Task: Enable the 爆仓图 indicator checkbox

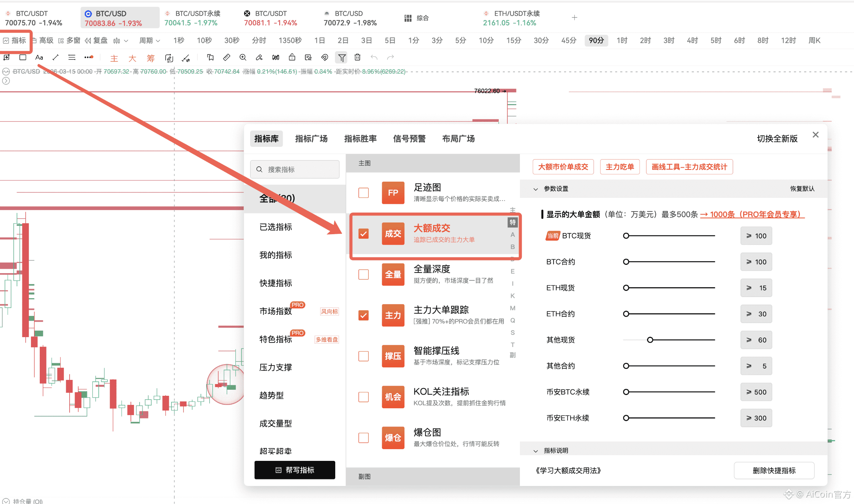Action: tap(363, 438)
